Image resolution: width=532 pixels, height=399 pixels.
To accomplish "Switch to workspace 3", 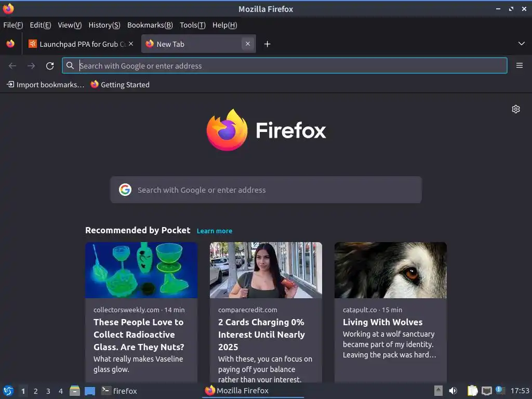I will [48, 391].
